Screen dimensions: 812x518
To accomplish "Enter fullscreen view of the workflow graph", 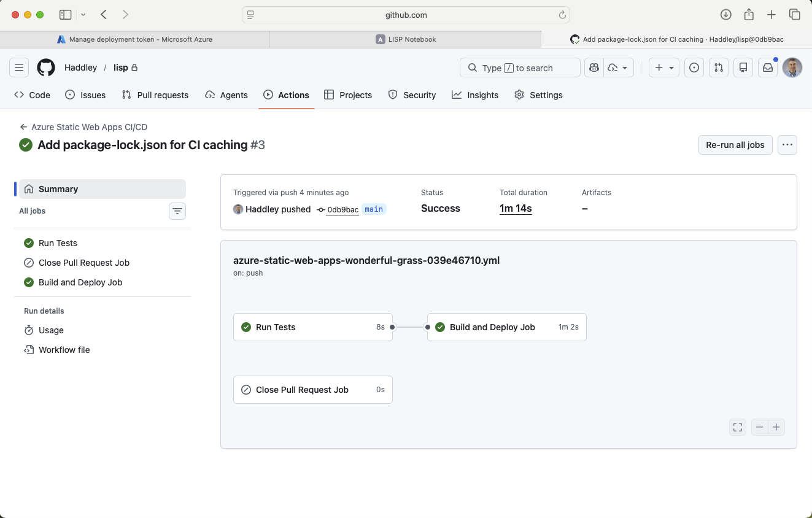I will [737, 427].
